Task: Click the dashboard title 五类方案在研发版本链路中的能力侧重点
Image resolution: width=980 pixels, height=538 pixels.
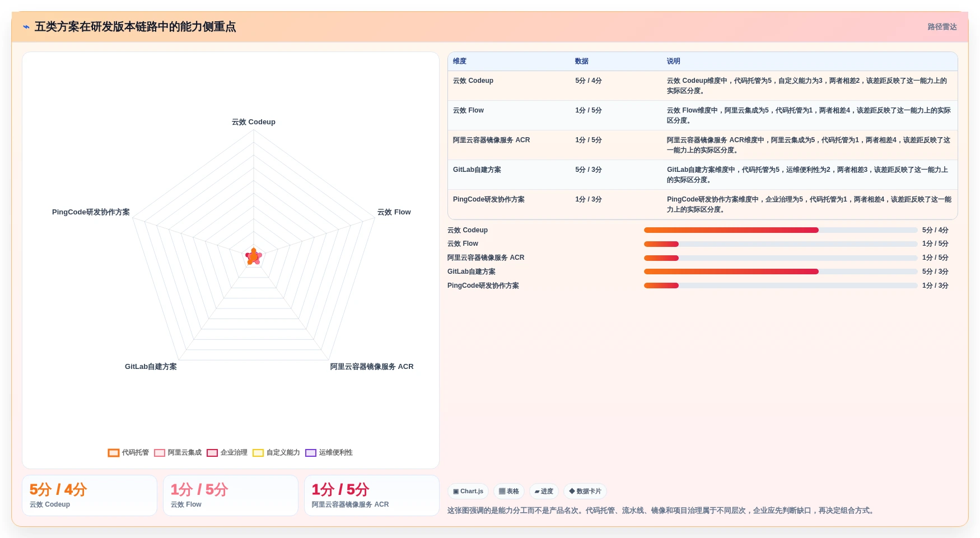Action: tap(136, 27)
